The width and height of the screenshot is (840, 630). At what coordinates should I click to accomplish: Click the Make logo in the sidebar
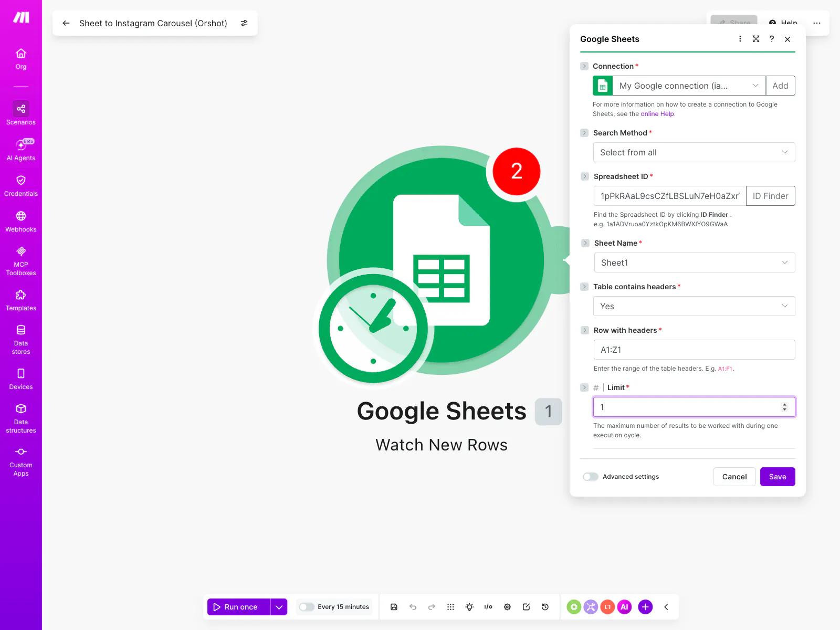[21, 17]
